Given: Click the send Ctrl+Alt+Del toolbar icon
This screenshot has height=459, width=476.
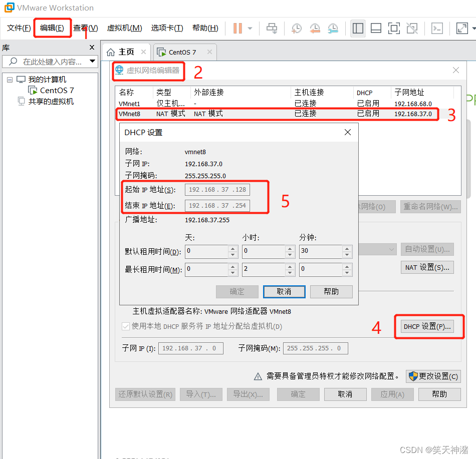Looking at the screenshot, I should (x=272, y=29).
